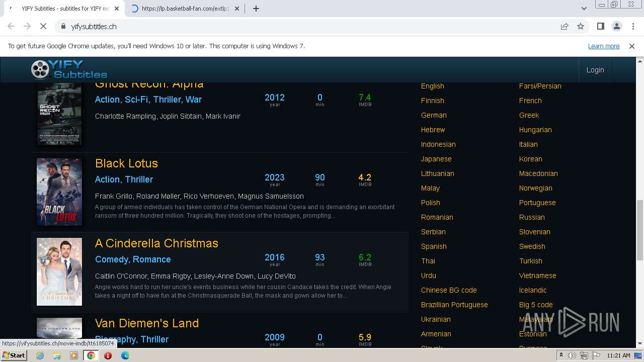
Task: Select English subtitle language
Action: click(433, 86)
